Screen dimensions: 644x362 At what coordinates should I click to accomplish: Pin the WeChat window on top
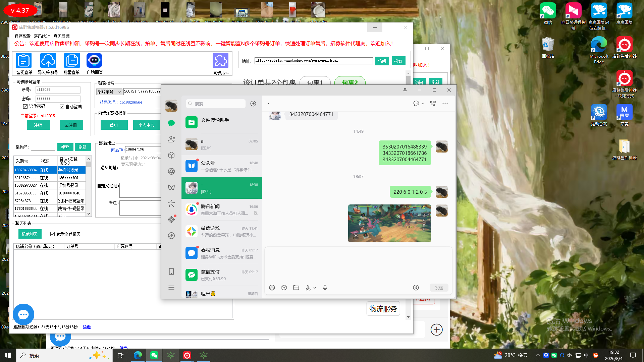click(x=405, y=90)
